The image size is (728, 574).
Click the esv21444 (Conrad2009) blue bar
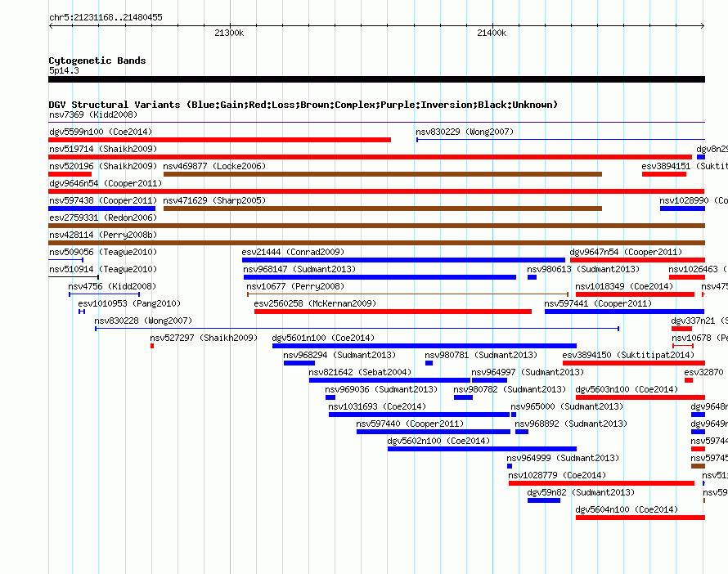tap(403, 260)
